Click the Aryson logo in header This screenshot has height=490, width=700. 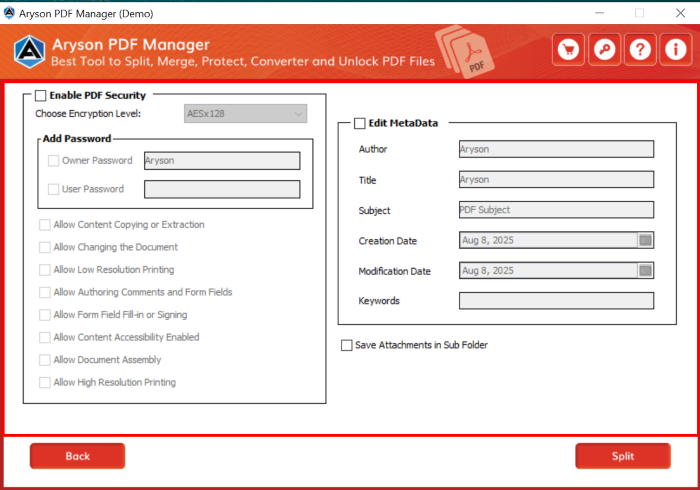29,52
